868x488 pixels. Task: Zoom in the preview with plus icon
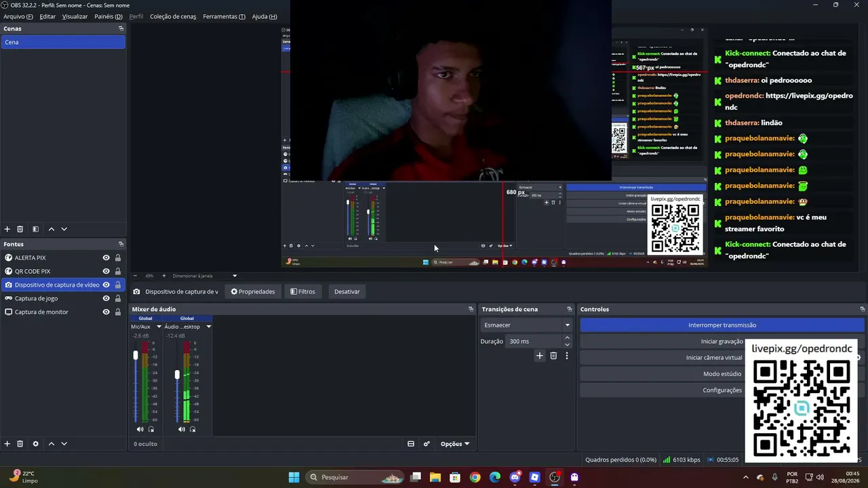[x=163, y=276]
